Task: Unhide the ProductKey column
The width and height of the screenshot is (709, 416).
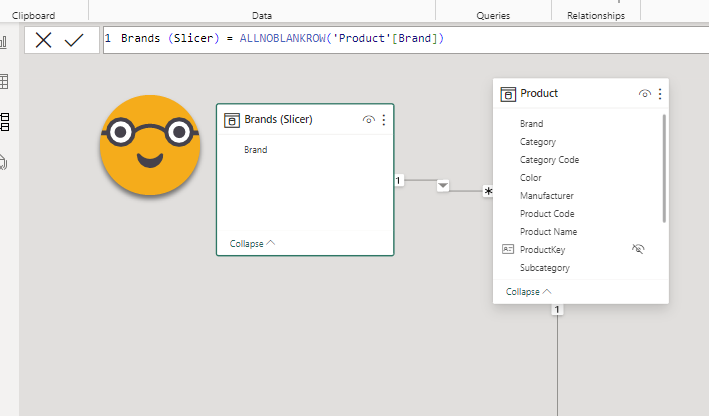Action: coord(638,250)
